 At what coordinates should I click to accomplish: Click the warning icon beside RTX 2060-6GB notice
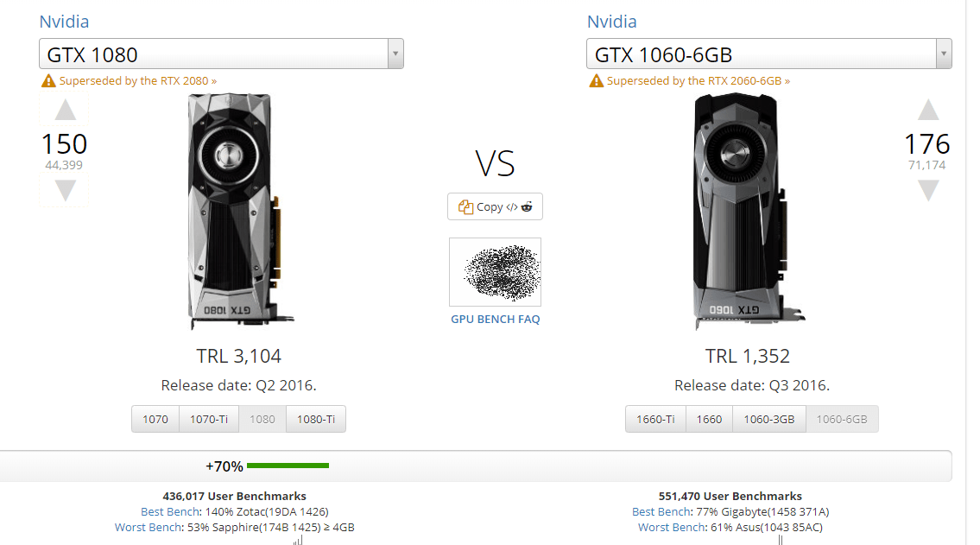click(x=596, y=81)
